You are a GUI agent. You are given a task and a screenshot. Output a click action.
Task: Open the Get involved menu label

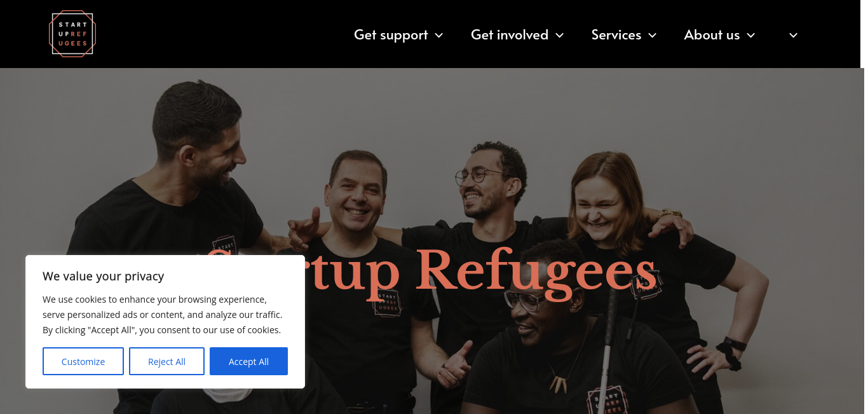tap(510, 35)
